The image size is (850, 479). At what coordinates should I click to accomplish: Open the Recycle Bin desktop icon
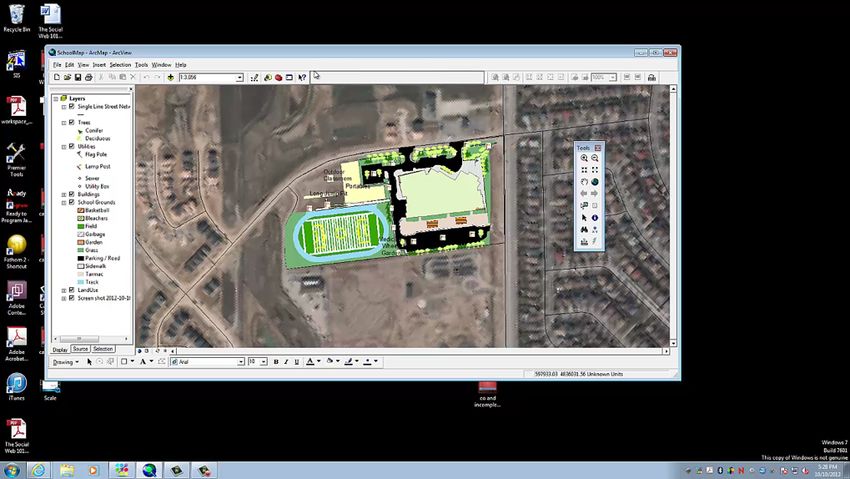(x=17, y=19)
